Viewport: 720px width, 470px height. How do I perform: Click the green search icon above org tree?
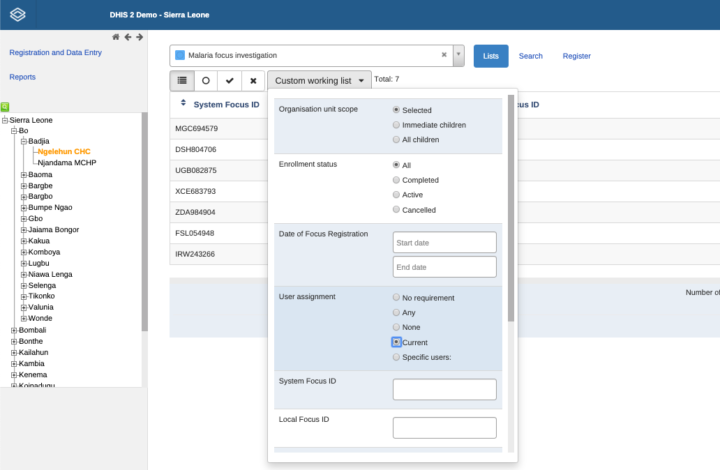pyautogui.click(x=5, y=106)
